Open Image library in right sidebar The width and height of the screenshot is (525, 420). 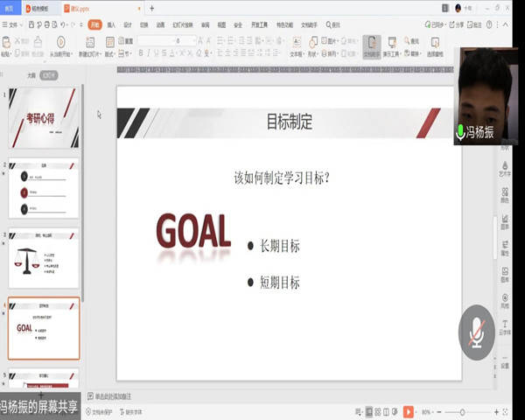(x=505, y=274)
